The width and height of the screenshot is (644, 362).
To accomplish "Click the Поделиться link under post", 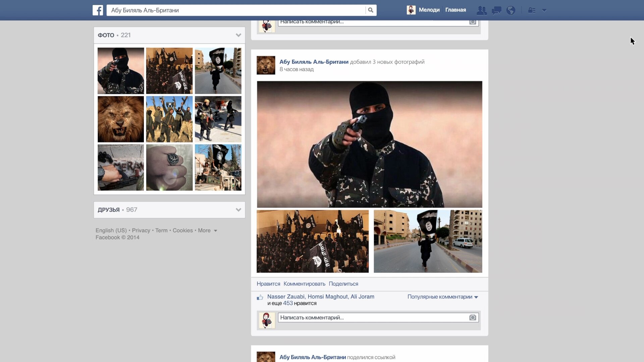I will coord(343,284).
